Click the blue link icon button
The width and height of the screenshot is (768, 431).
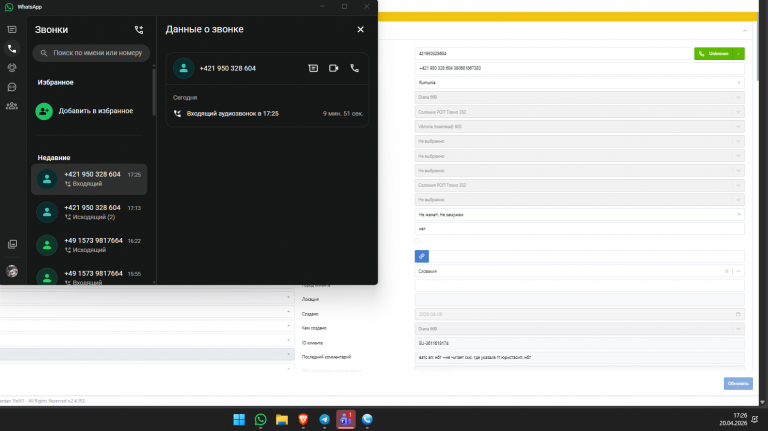[422, 256]
